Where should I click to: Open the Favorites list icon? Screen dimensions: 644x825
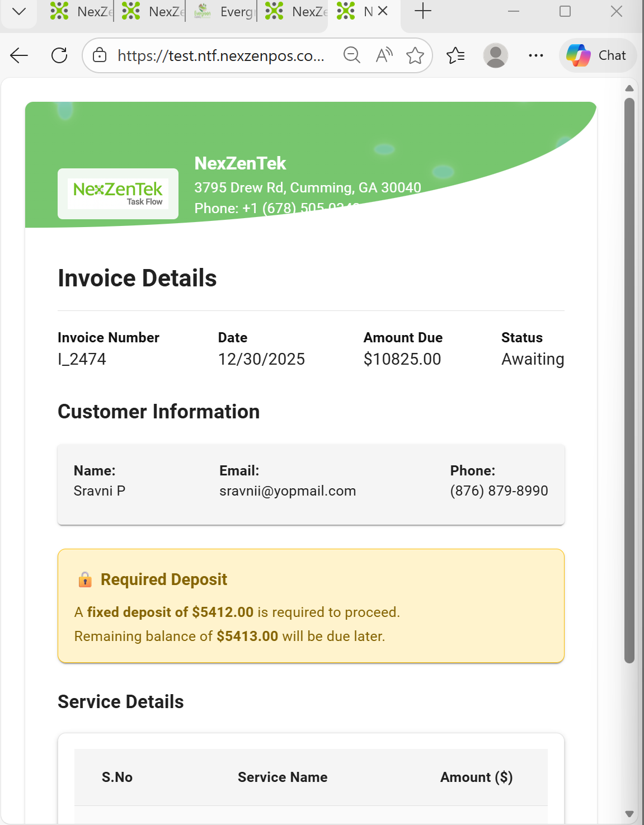(x=455, y=55)
